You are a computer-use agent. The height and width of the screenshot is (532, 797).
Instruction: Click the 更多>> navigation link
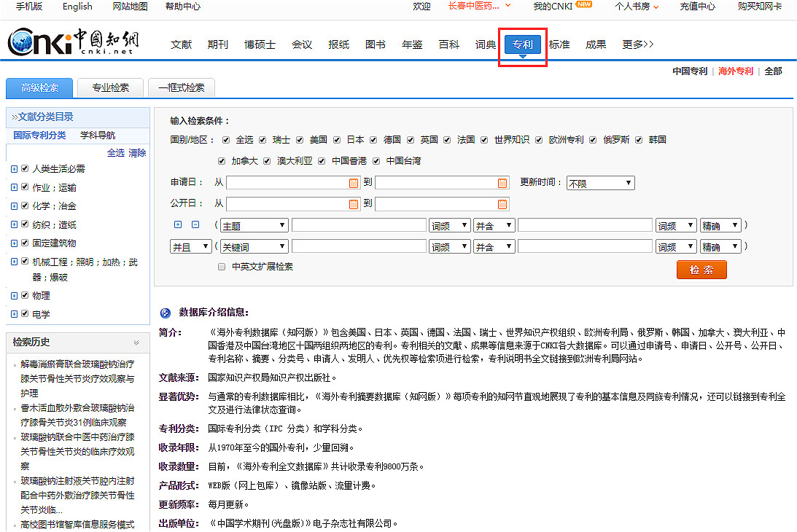tap(638, 44)
